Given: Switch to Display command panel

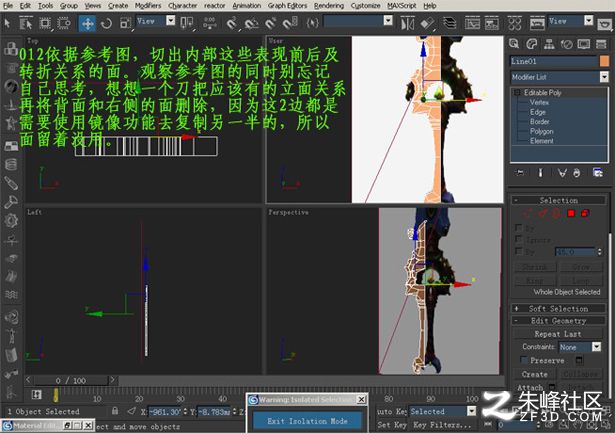Looking at the screenshot, I should 584,44.
